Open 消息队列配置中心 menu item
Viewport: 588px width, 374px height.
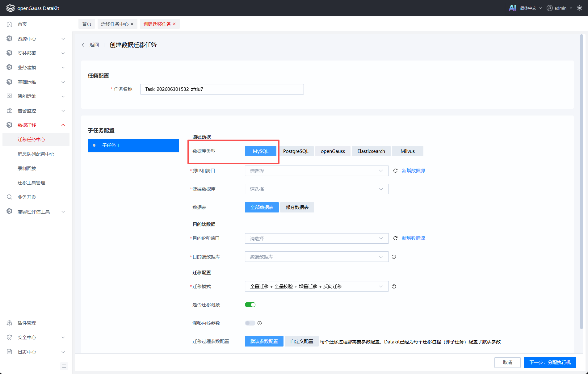click(x=36, y=154)
